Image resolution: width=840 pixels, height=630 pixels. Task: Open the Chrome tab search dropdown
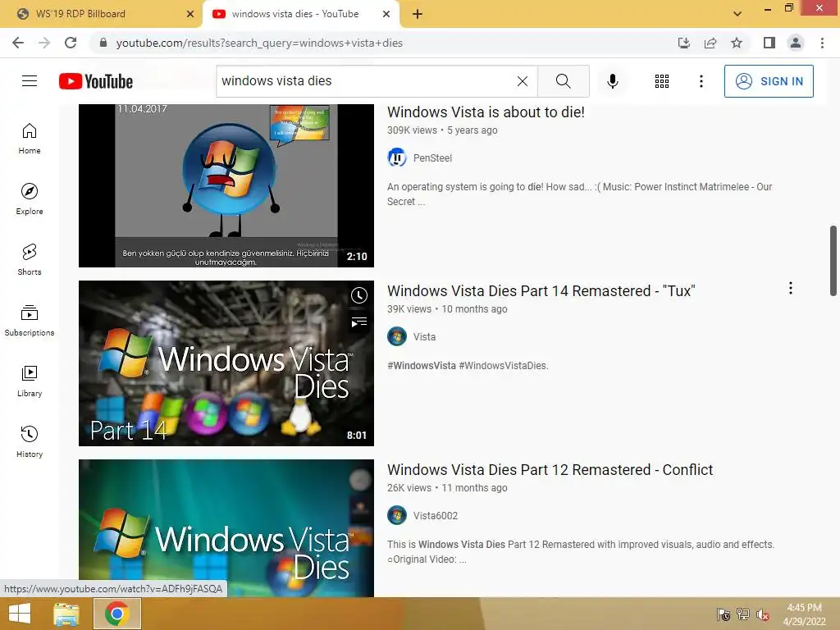pyautogui.click(x=737, y=14)
